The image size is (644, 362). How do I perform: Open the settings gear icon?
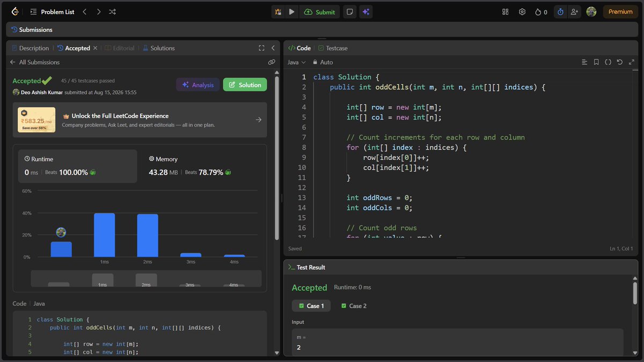pyautogui.click(x=522, y=12)
